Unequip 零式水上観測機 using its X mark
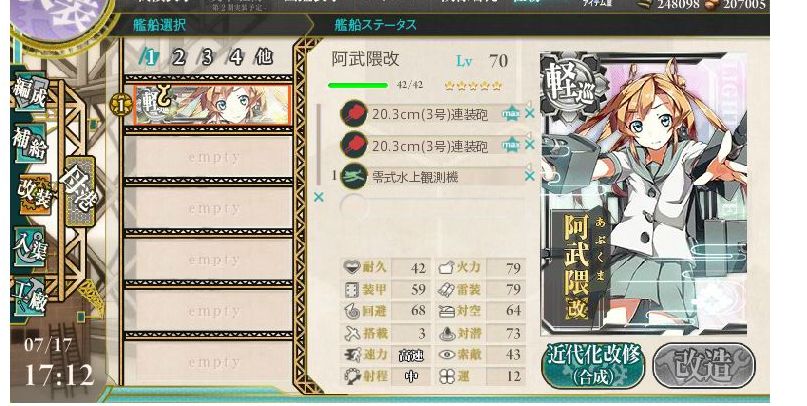Image resolution: width=807 pixels, height=406 pixels. [x=529, y=176]
